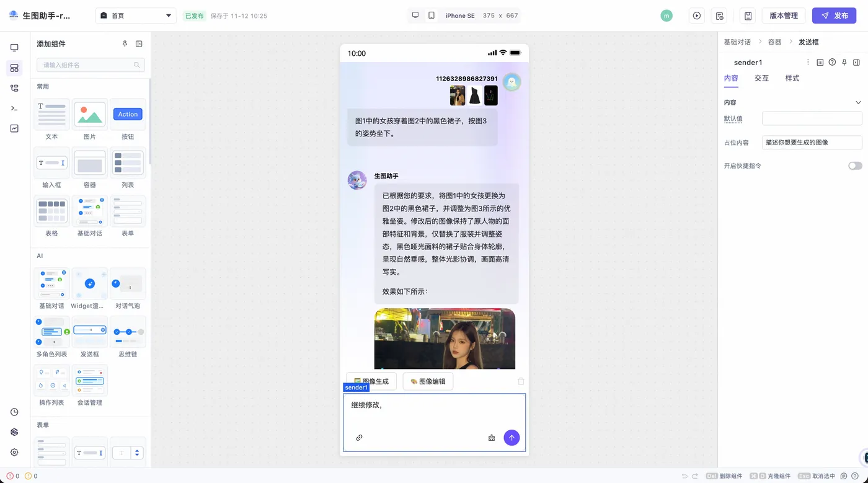Select the 图片 image component

tap(90, 120)
